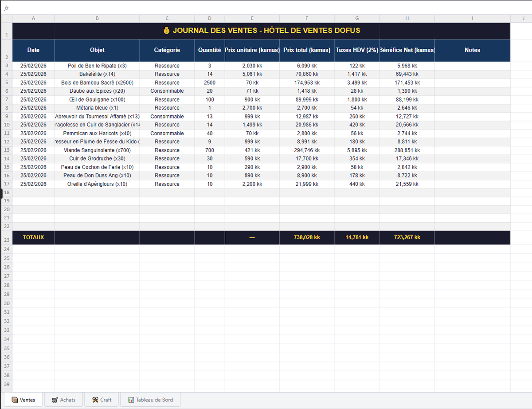
Task: Click the Quantité header cell
Action: pos(210,50)
